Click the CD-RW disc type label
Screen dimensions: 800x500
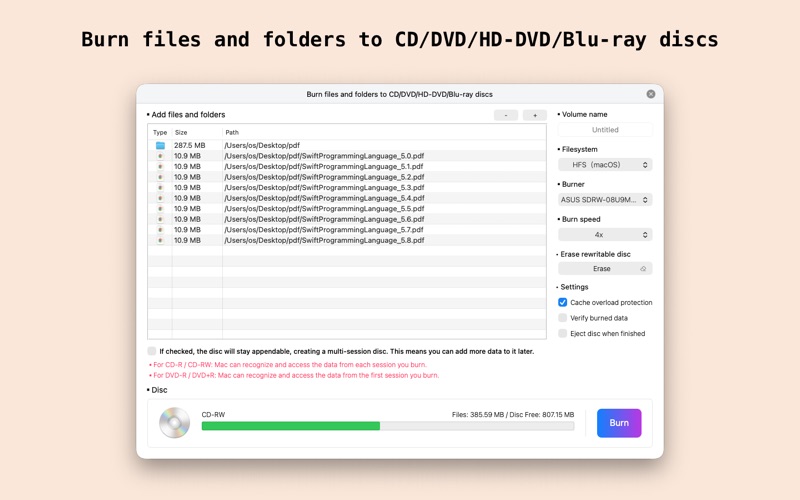[x=213, y=415]
